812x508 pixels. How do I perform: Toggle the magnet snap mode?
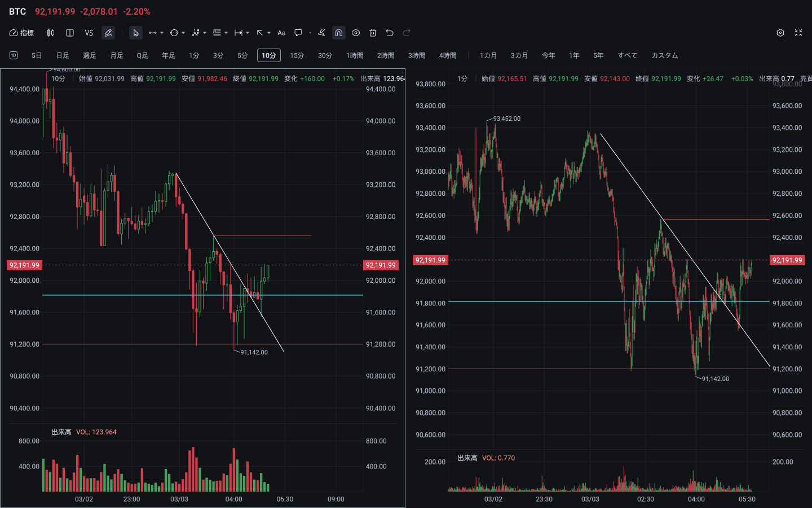click(x=338, y=33)
